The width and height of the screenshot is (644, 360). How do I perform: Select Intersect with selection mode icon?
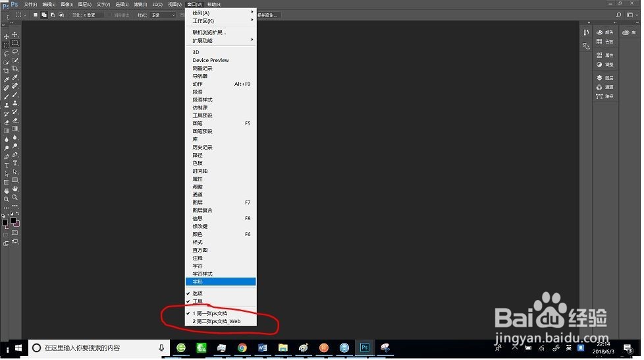pyautogui.click(x=61, y=15)
